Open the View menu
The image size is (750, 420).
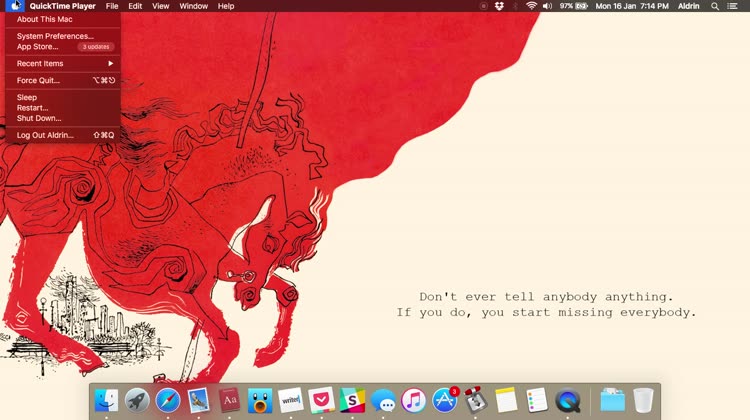(160, 6)
